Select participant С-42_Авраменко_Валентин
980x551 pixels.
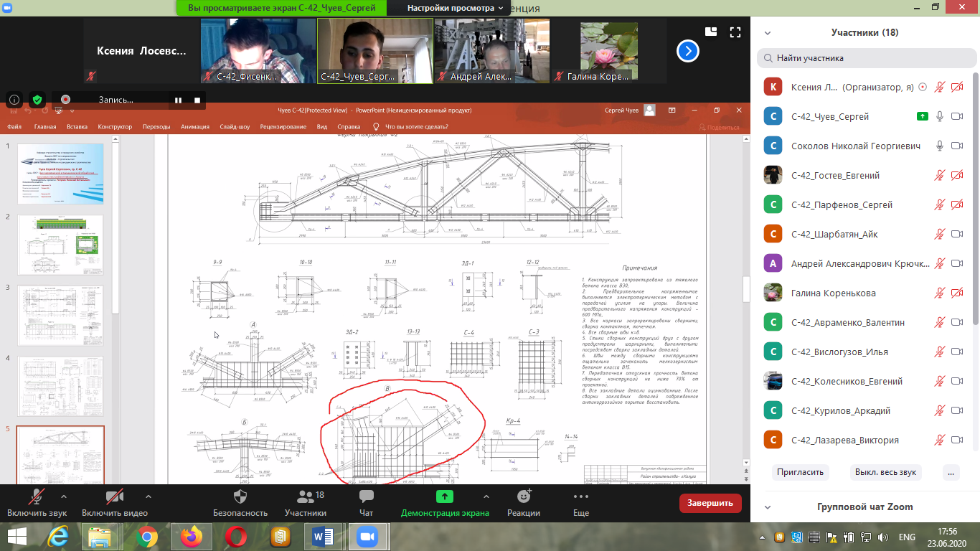pos(865,322)
